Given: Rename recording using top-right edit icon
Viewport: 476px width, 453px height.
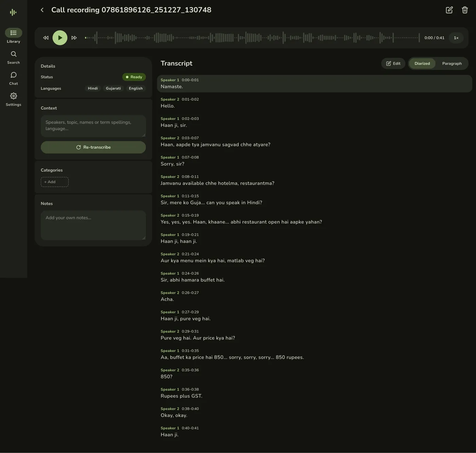Looking at the screenshot, I should [x=449, y=10].
